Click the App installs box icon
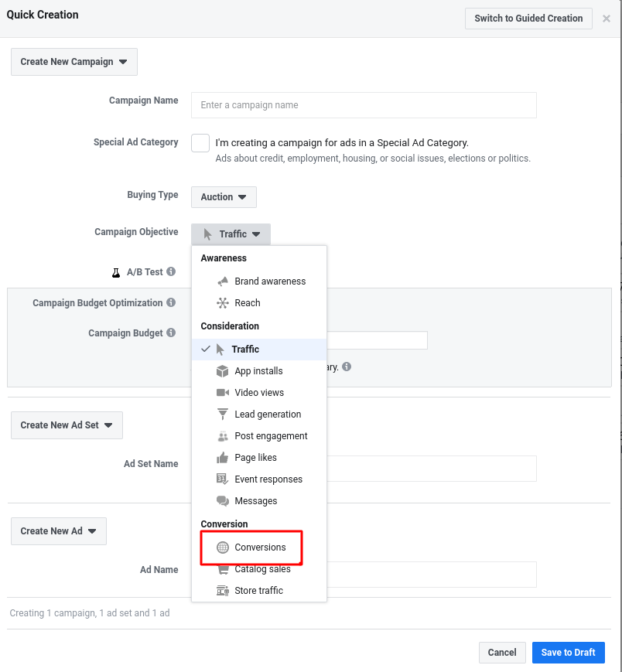This screenshot has width=622, height=672. 223,371
